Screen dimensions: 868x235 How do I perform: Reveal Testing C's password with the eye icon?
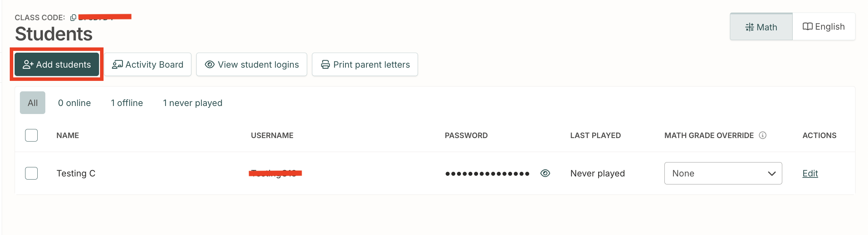coord(545,173)
